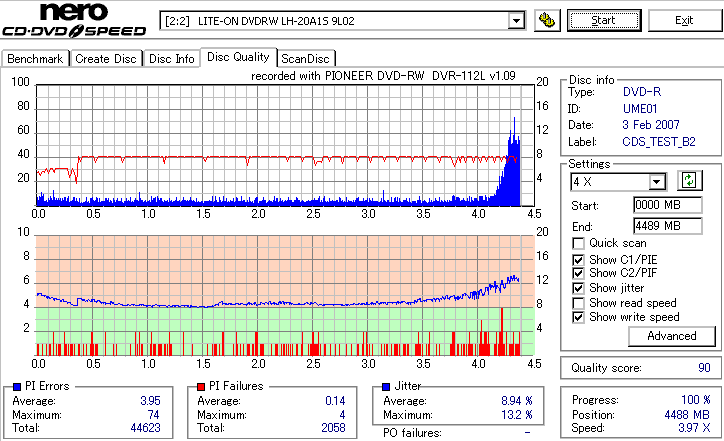Image resolution: width=724 pixels, height=441 pixels.
Task: Disable Show write speed checkbox
Action: [x=578, y=317]
